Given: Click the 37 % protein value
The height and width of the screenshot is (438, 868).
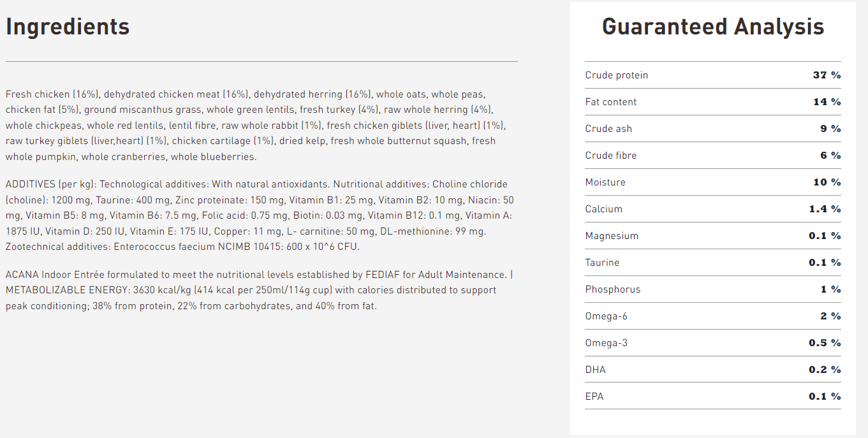Looking at the screenshot, I should pyautogui.click(x=827, y=75).
